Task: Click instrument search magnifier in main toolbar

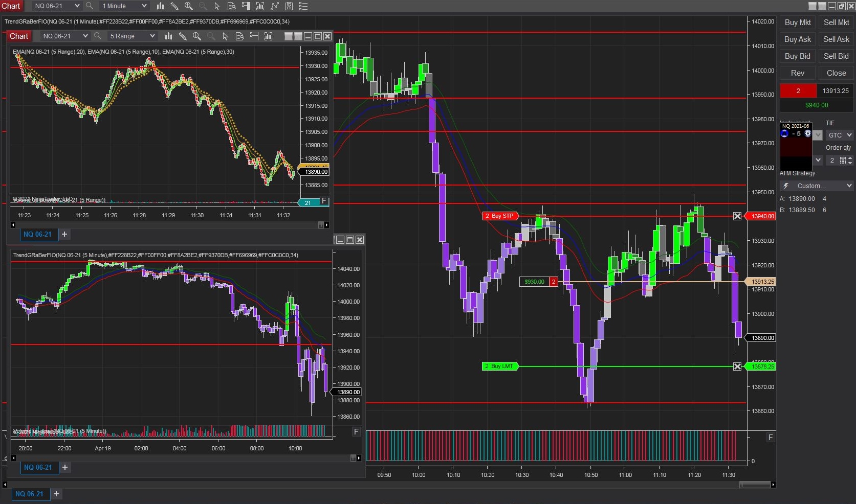Action: pos(90,6)
